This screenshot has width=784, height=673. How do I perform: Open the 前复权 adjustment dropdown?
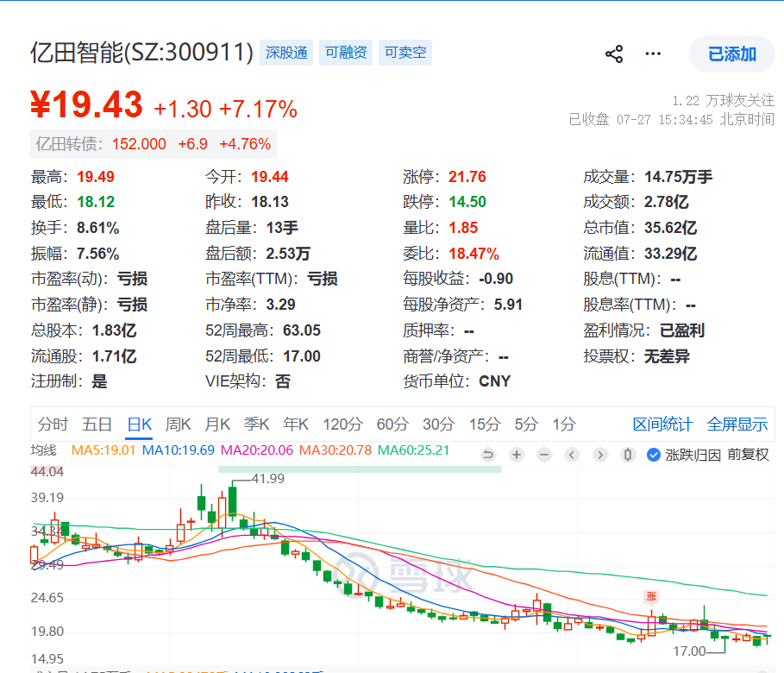748,455
